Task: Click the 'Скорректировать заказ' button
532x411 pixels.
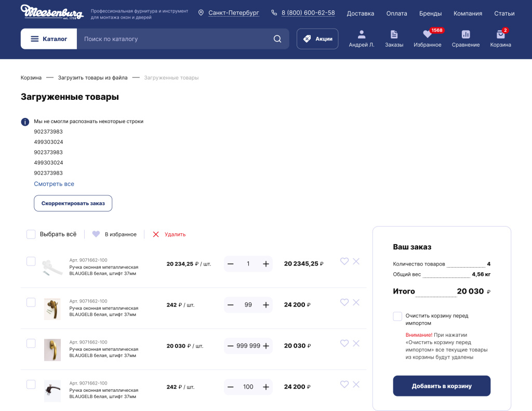Action: (x=73, y=203)
